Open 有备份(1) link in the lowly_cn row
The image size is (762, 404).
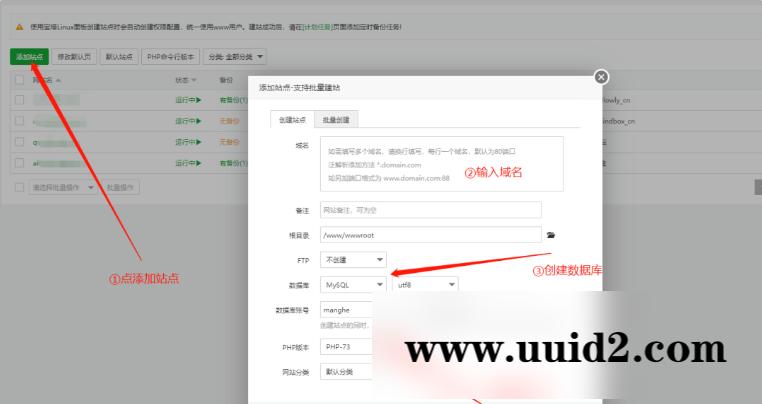click(234, 100)
